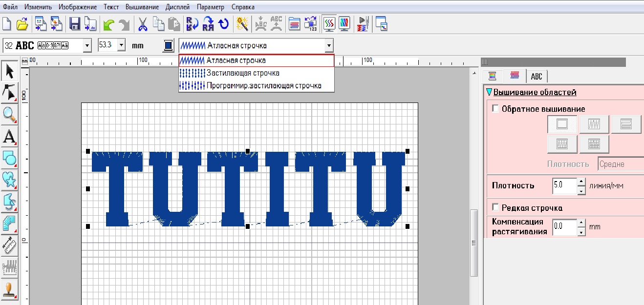Select the arrow selection tool
The width and height of the screenshot is (644, 305).
point(9,71)
